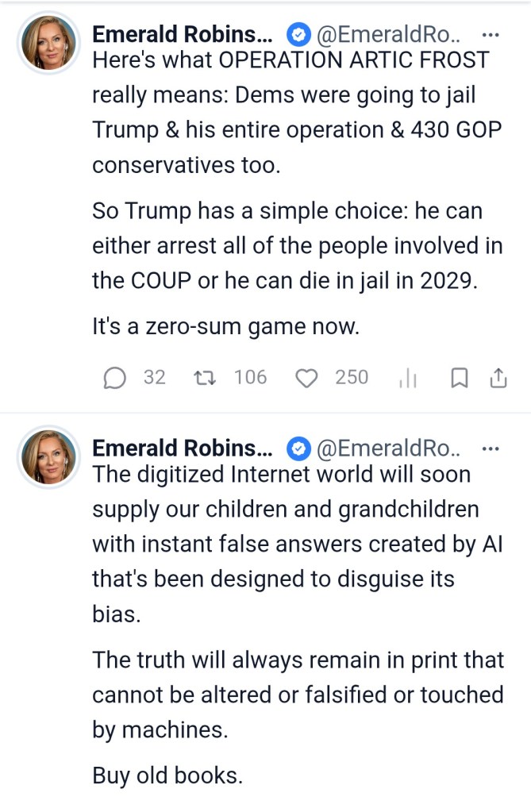Click the 106 retweet count
Viewport: 531px width, 812px height.
250,378
